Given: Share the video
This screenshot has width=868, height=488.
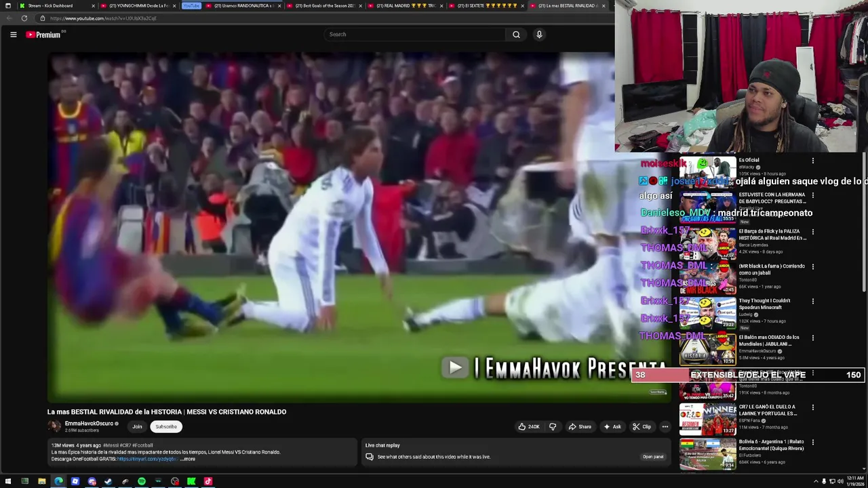Looking at the screenshot, I should (x=580, y=426).
